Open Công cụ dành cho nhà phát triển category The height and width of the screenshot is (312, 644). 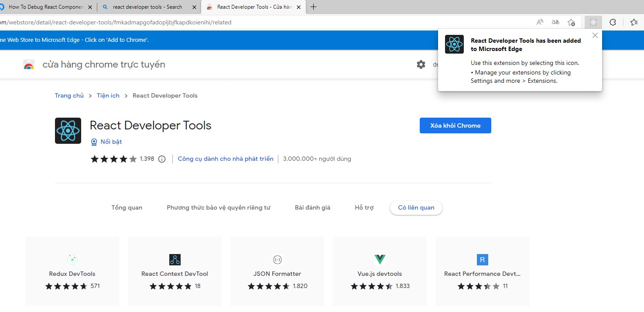click(226, 159)
